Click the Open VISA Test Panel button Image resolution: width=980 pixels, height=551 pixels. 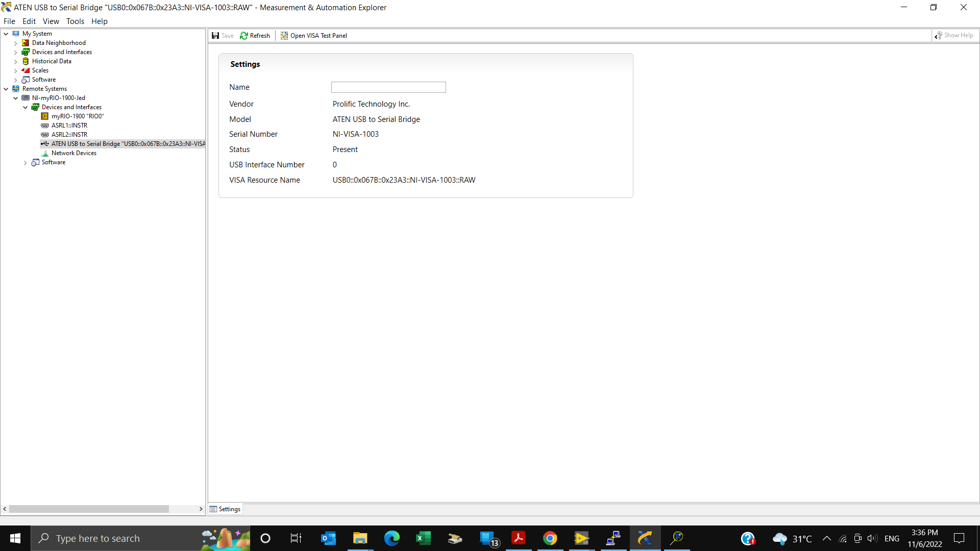(314, 35)
